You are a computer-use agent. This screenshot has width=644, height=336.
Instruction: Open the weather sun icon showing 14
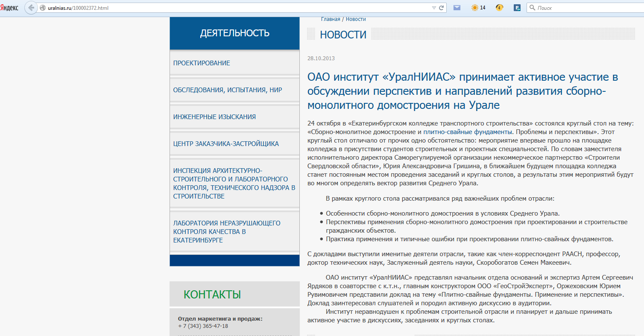click(478, 8)
